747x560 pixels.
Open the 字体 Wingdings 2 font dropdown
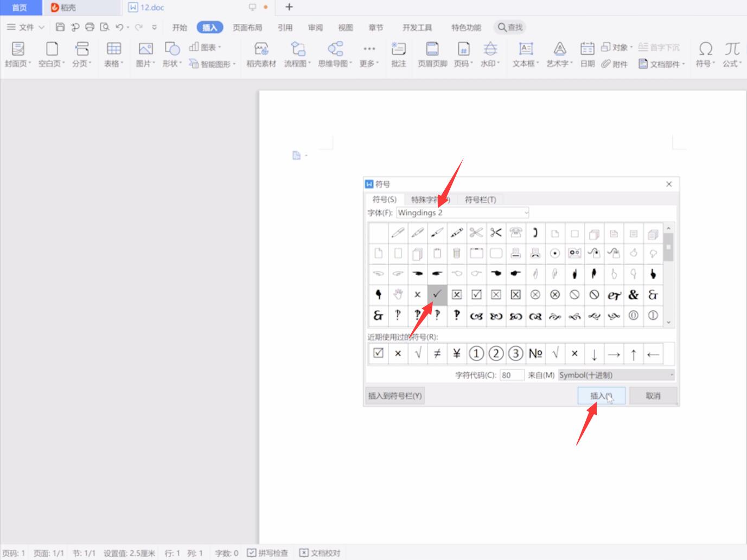pos(463,213)
